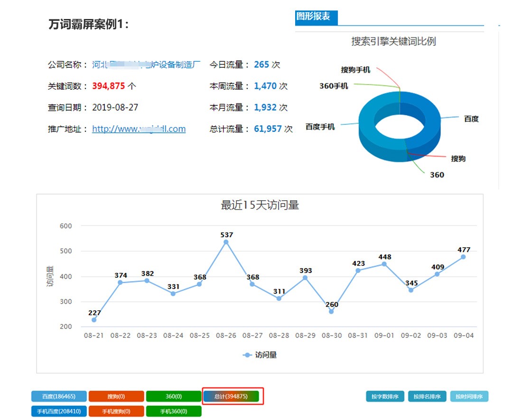
Task: Click the 总计(394875) total button
Action: 231,396
